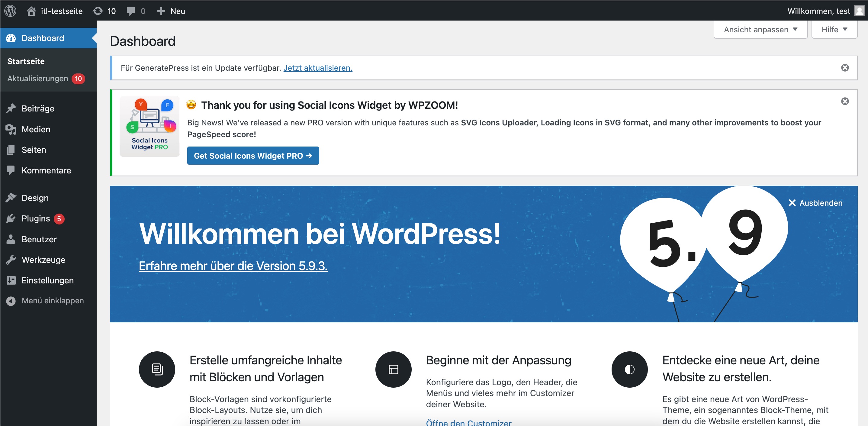Click the plus icon next to Neu
Screen dimensions: 868x426
(x=161, y=11)
